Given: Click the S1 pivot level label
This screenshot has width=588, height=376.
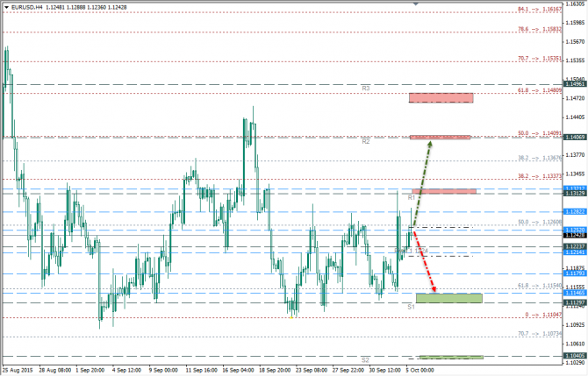Looking at the screenshot, I should click(x=412, y=307).
